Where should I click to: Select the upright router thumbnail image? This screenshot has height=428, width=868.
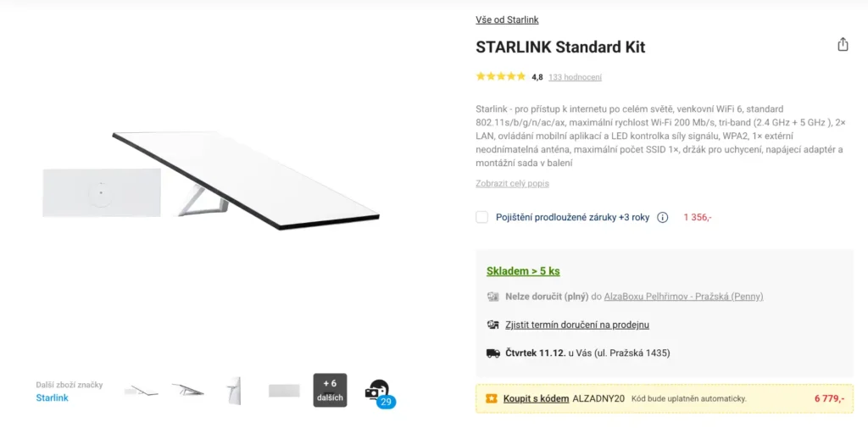tap(235, 390)
